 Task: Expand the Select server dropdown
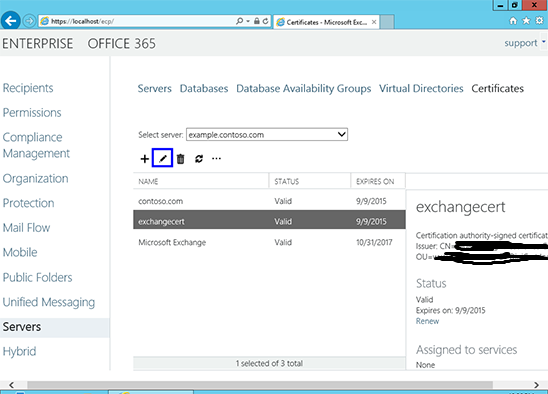click(x=341, y=134)
